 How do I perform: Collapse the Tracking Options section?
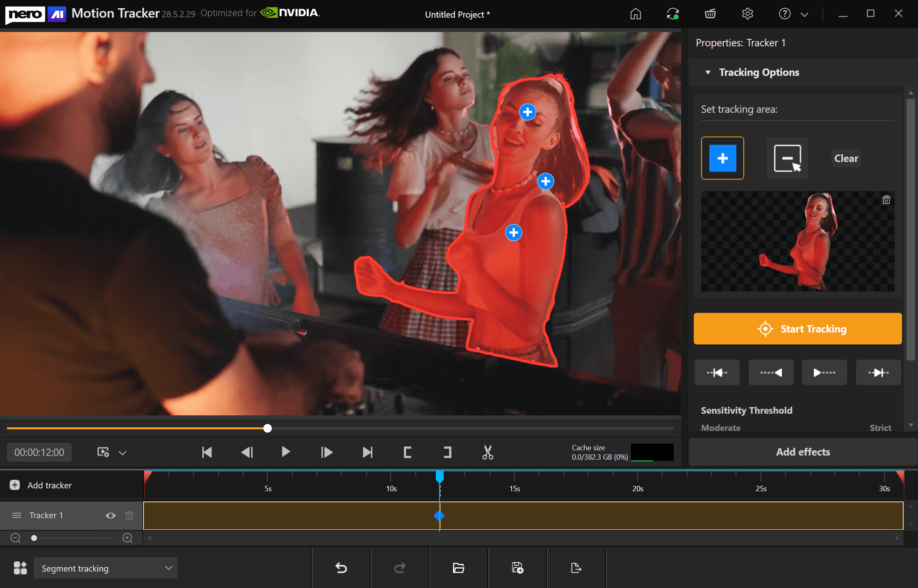point(708,72)
